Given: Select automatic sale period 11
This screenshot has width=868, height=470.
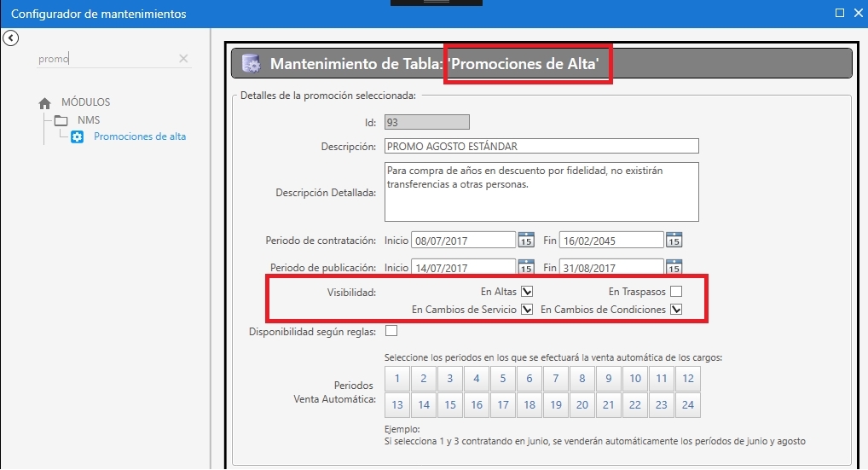Looking at the screenshot, I should tap(662, 379).
